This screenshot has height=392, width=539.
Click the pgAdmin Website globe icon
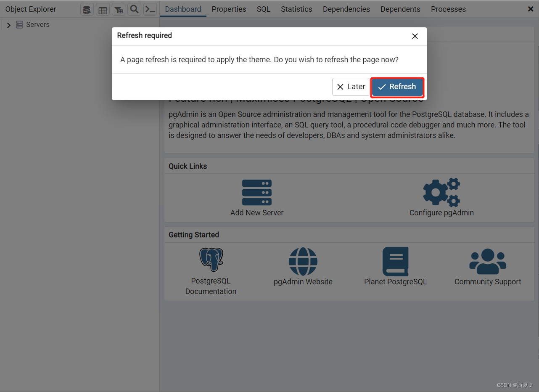pyautogui.click(x=303, y=262)
